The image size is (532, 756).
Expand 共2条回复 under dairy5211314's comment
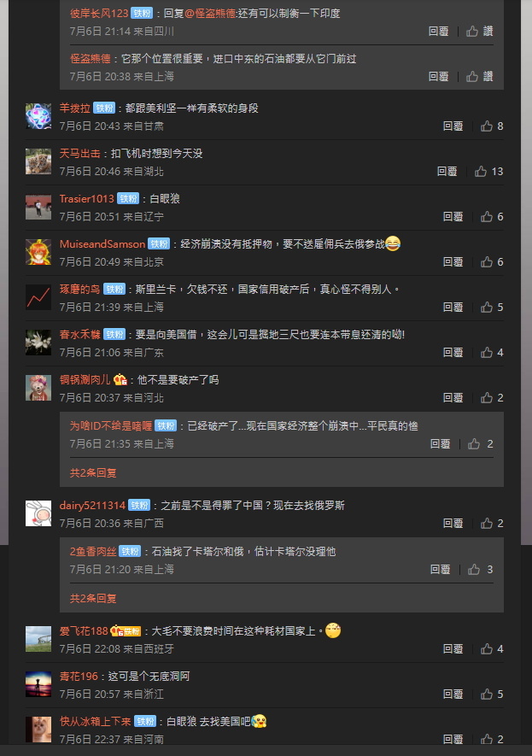93,599
